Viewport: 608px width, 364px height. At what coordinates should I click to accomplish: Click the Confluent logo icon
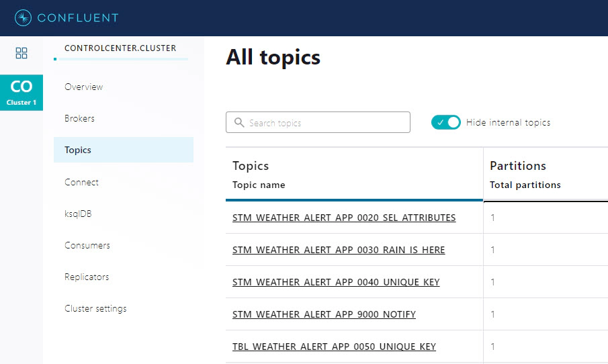pos(23,17)
